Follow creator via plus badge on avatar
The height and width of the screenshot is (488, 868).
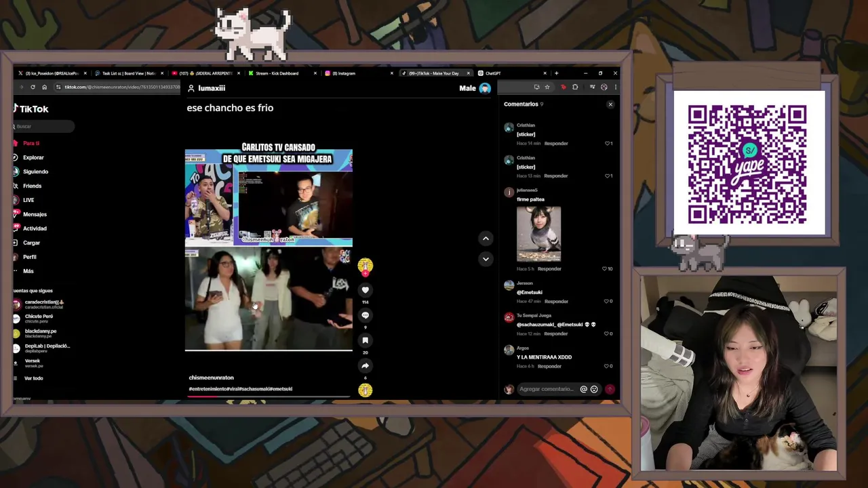365,272
